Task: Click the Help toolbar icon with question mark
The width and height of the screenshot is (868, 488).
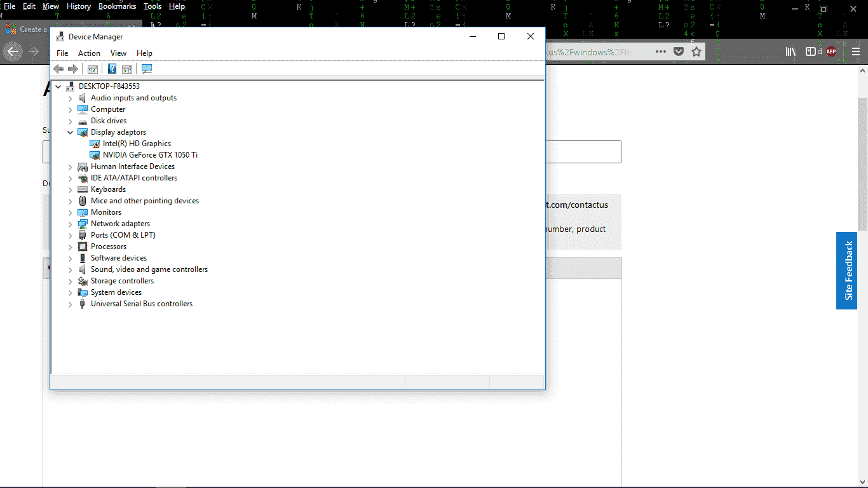Action: tap(112, 69)
